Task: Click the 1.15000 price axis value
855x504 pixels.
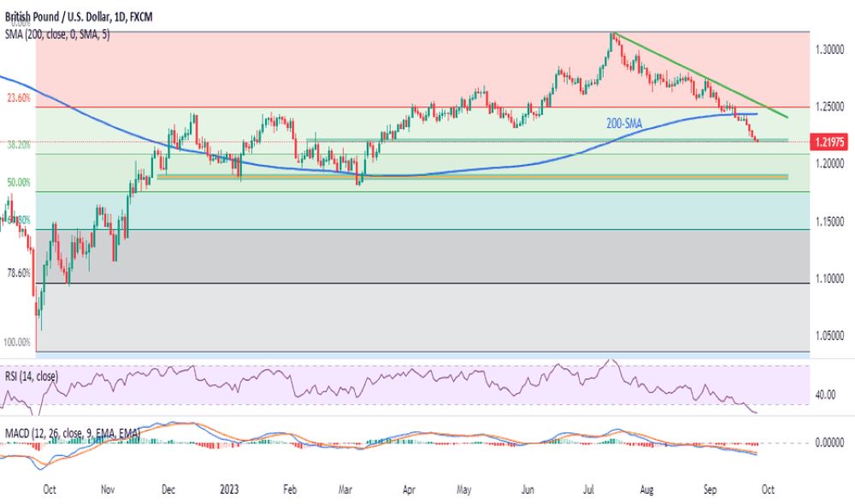Action: [x=830, y=222]
